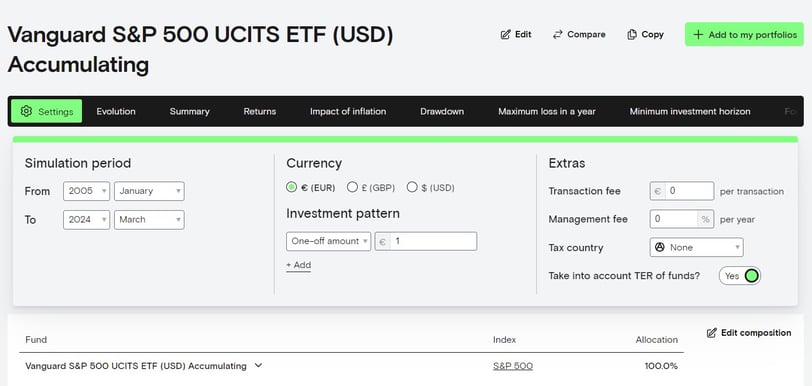Click the Settings gear icon
The width and height of the screenshot is (812, 386).
click(26, 111)
